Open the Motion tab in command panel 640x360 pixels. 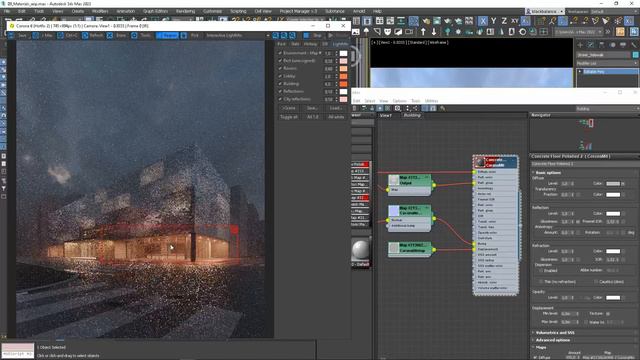(612, 44)
